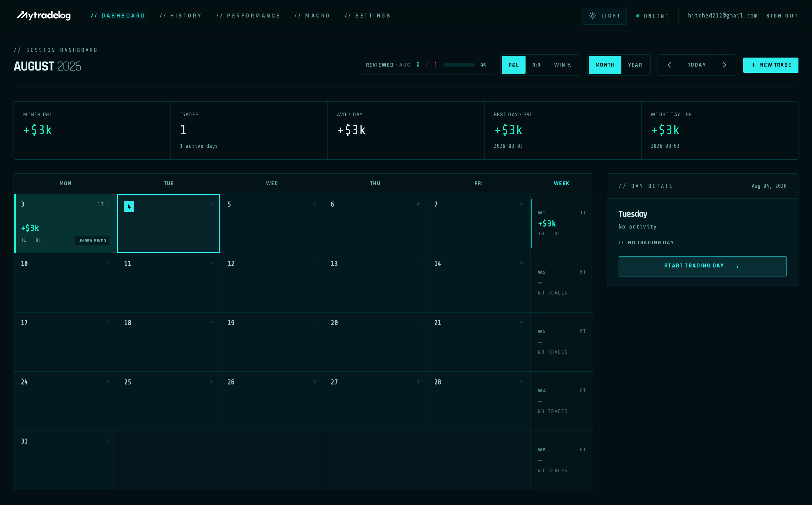Select calendar day 12
This screenshot has width=812, height=505.
[x=272, y=283]
